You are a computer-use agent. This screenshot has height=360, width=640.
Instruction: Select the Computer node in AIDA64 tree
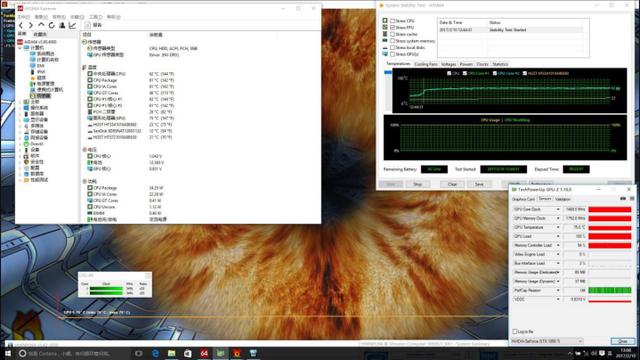[x=34, y=48]
